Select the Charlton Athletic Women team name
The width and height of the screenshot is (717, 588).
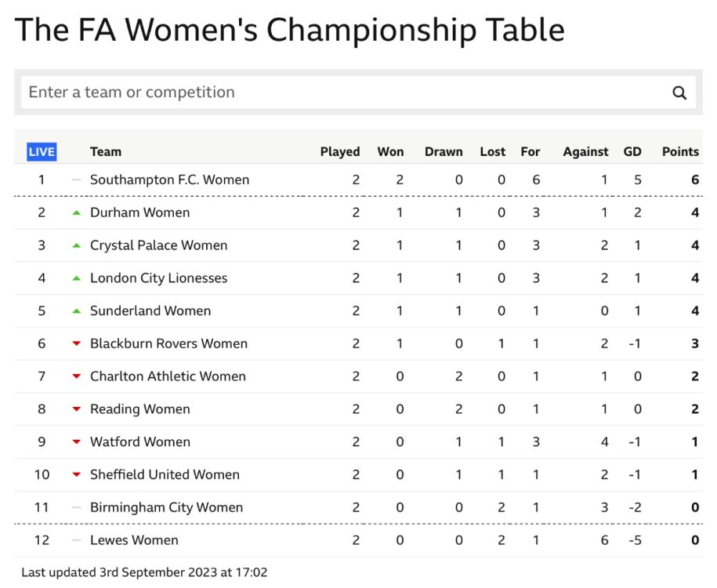point(168,376)
